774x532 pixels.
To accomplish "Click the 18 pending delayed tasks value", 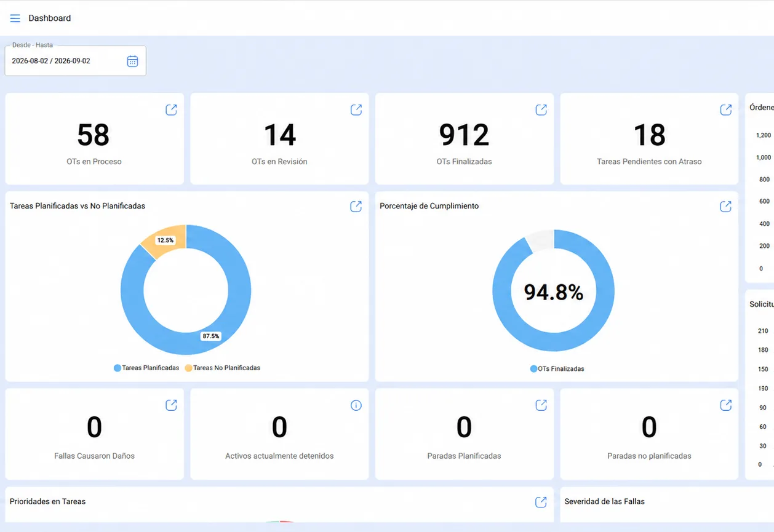I will click(650, 135).
